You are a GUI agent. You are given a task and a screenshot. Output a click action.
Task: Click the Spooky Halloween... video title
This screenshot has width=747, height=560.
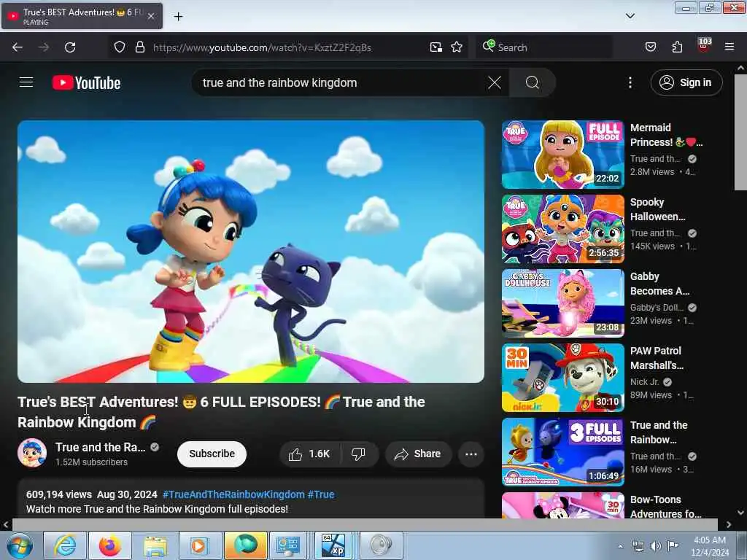click(x=658, y=209)
